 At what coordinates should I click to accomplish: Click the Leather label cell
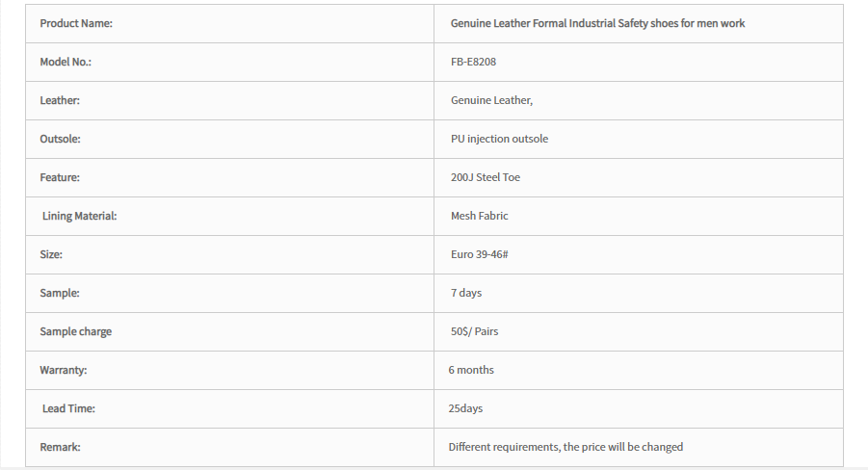click(229, 101)
